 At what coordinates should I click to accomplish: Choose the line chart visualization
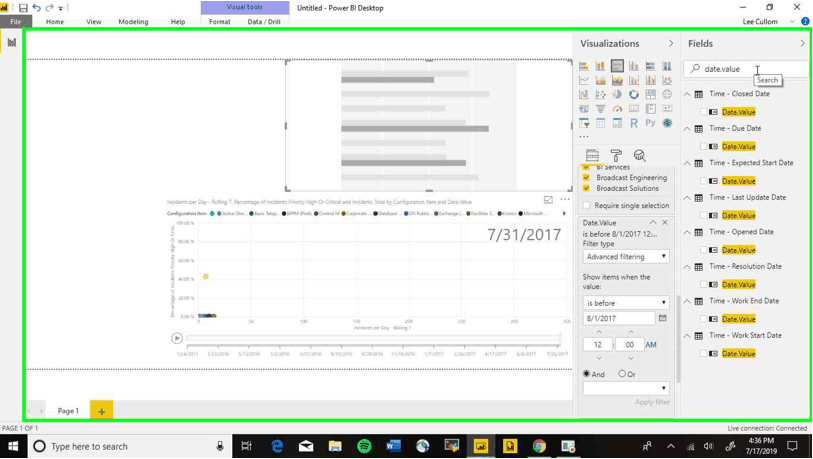584,80
